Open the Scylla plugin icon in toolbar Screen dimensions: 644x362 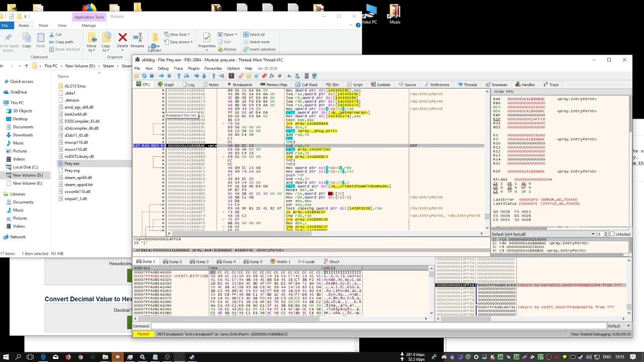231,76
